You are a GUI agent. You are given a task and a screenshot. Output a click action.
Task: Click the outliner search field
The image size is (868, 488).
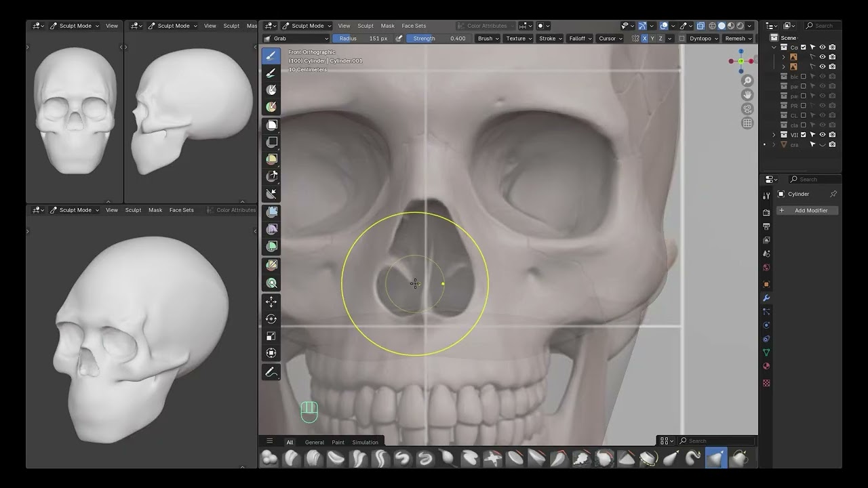tap(823, 26)
